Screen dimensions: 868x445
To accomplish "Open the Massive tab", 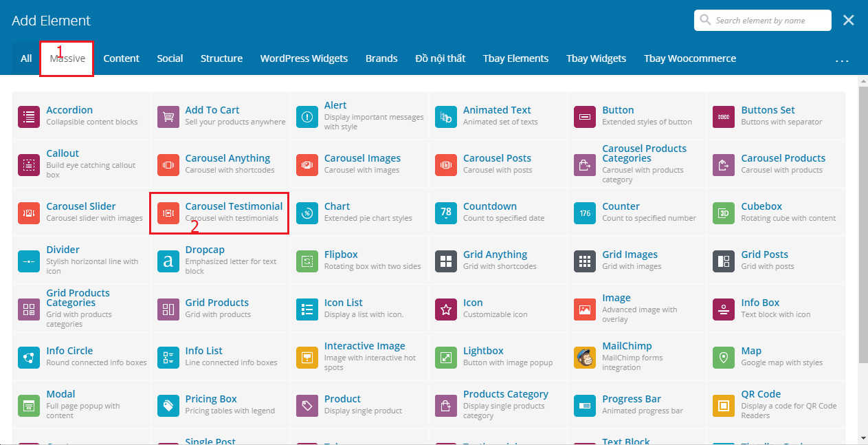I will [x=67, y=58].
